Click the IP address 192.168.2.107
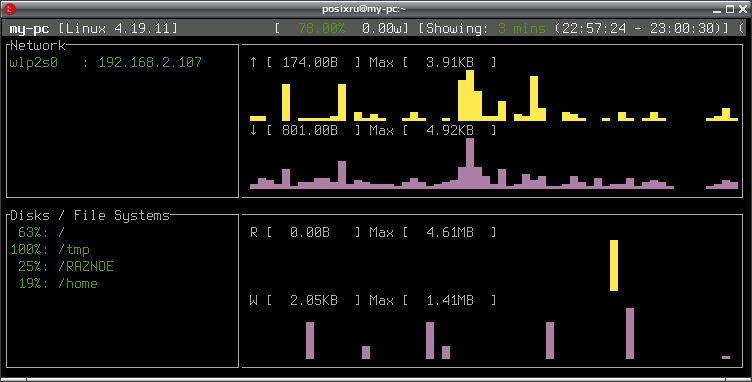This screenshot has height=382, width=752. pyautogui.click(x=150, y=62)
